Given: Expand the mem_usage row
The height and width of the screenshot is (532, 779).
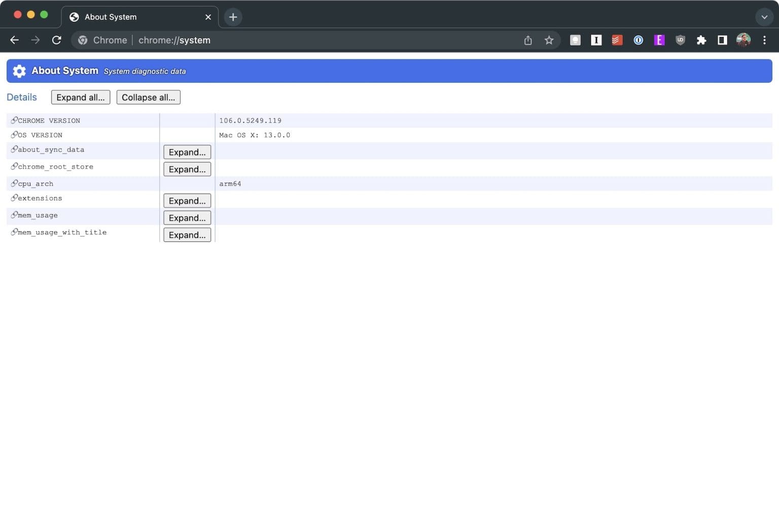Looking at the screenshot, I should coord(187,218).
